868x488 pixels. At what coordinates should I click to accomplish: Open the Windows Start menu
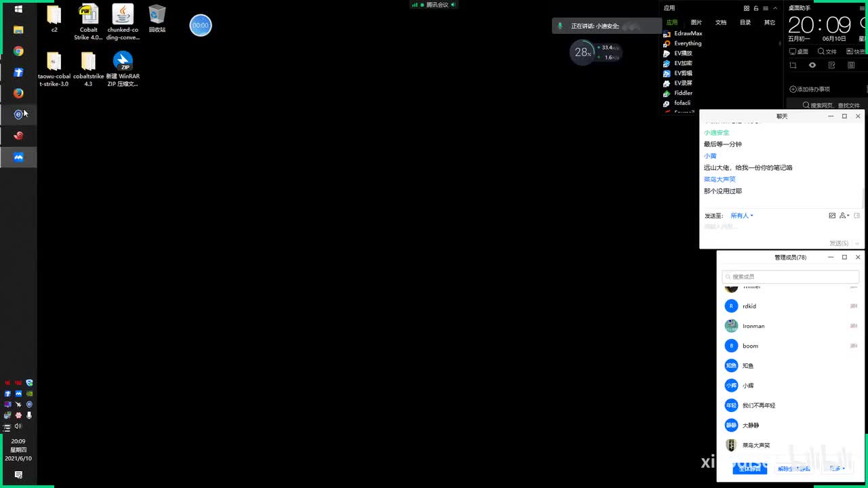click(x=18, y=9)
